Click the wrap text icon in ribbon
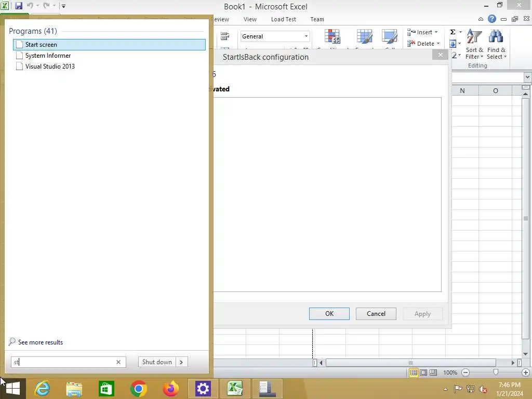Image resolution: width=532 pixels, height=399 pixels. (225, 36)
